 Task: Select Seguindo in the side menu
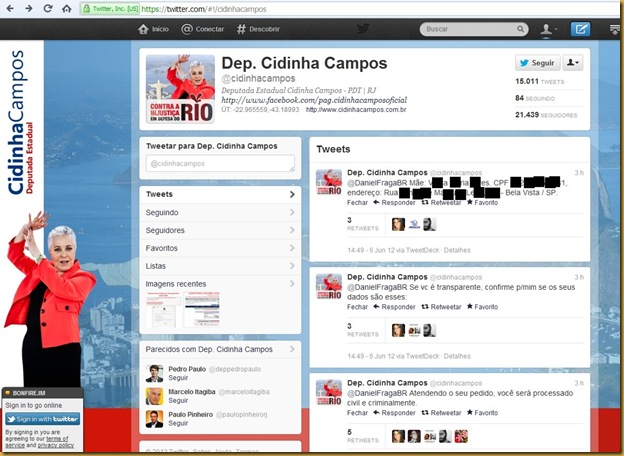[220, 212]
